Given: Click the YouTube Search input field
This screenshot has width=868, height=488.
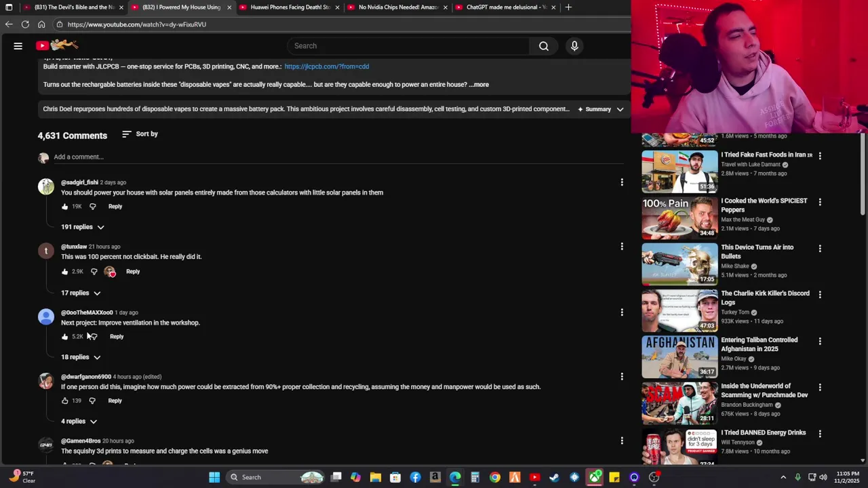Looking at the screenshot, I should tap(409, 46).
